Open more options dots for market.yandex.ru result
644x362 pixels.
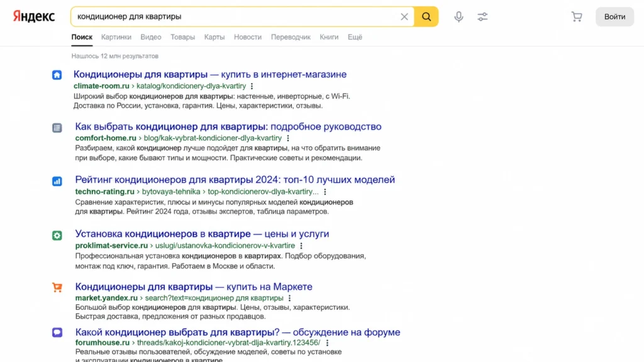(x=289, y=299)
